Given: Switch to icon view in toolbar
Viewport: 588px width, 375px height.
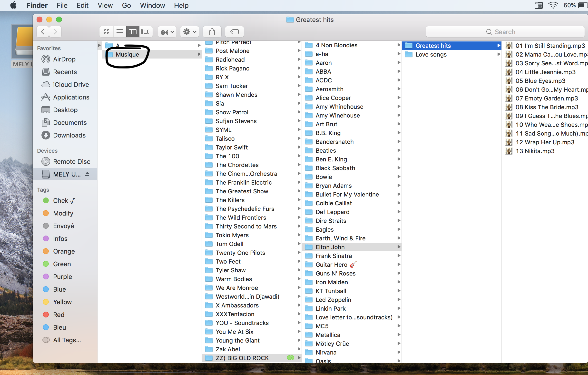Looking at the screenshot, I should [x=107, y=32].
